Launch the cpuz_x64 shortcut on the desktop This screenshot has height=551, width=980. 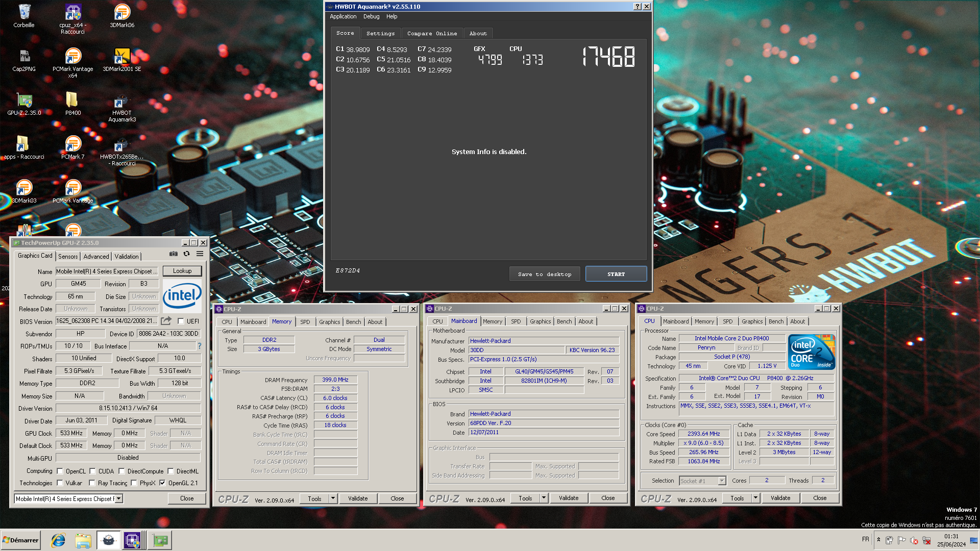pyautogui.click(x=73, y=19)
